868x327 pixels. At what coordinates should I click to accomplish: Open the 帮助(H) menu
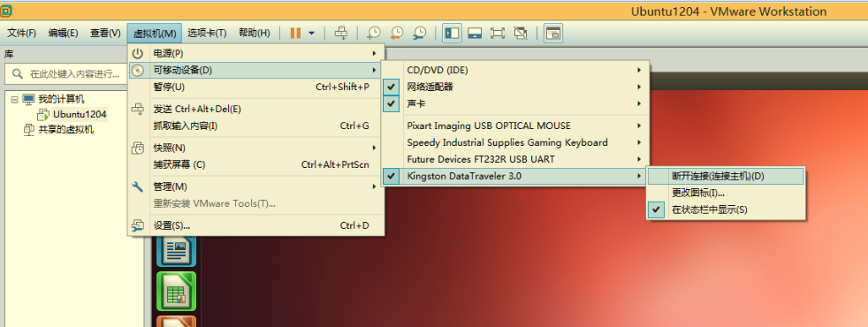point(255,34)
